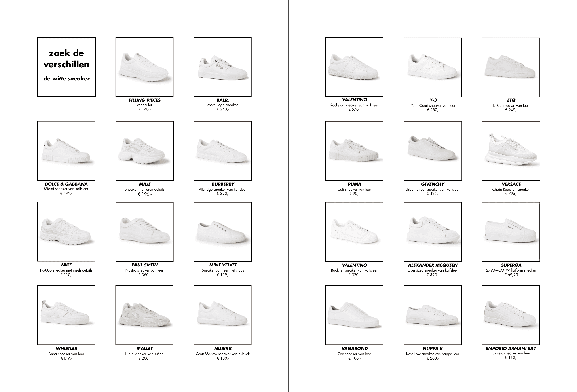Select the Alexander McQueen Oversized sneaker image

pyautogui.click(x=433, y=232)
